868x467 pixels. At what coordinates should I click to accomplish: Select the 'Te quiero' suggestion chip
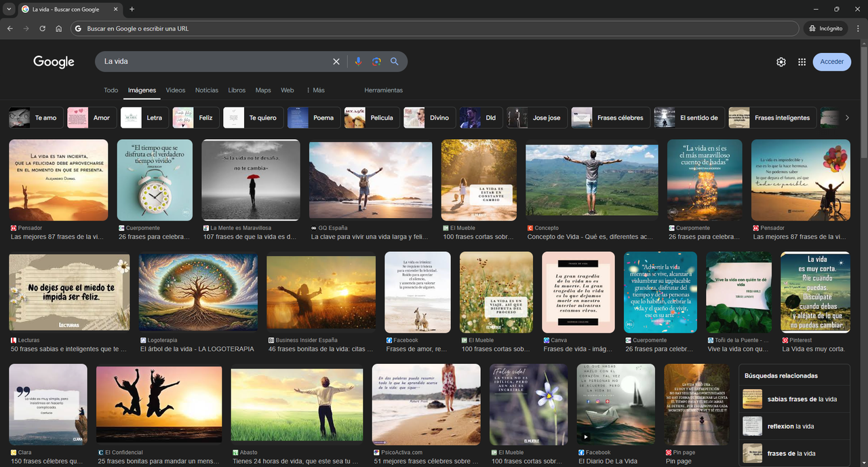252,117
